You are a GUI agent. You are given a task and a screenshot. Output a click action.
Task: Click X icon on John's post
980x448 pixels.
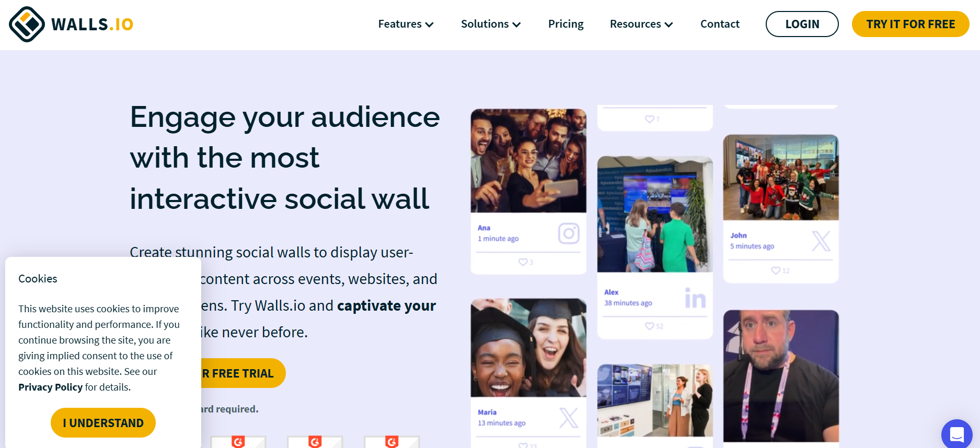point(821,241)
